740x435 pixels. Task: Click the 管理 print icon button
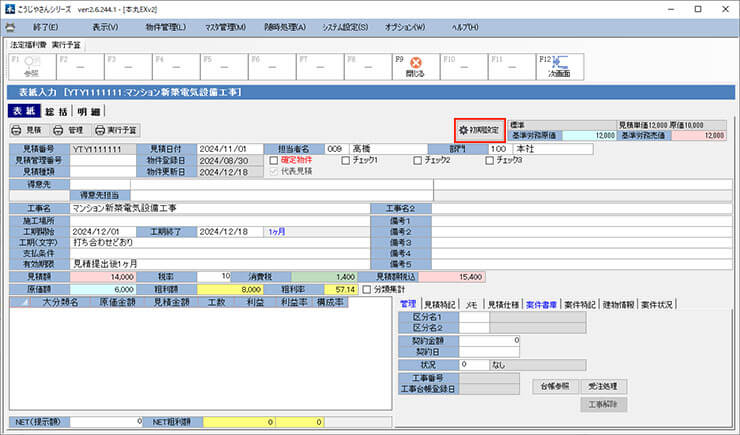point(69,130)
